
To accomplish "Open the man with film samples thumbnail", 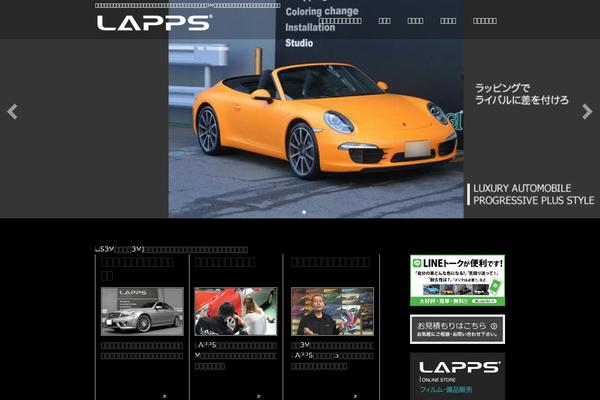I will (x=332, y=312).
